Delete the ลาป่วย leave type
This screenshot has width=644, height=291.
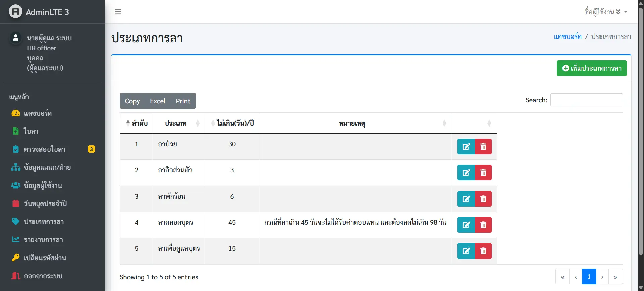point(483,146)
